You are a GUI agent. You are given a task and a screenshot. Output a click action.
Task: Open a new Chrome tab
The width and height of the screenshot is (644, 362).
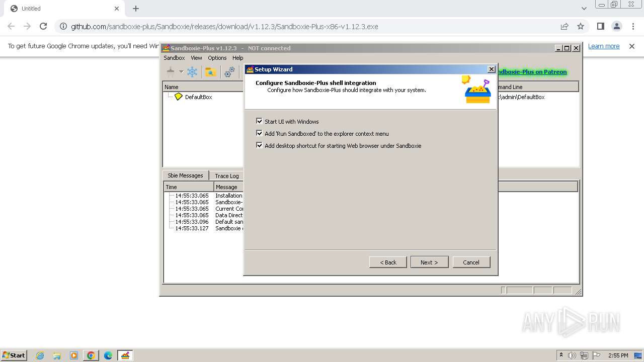point(136,9)
